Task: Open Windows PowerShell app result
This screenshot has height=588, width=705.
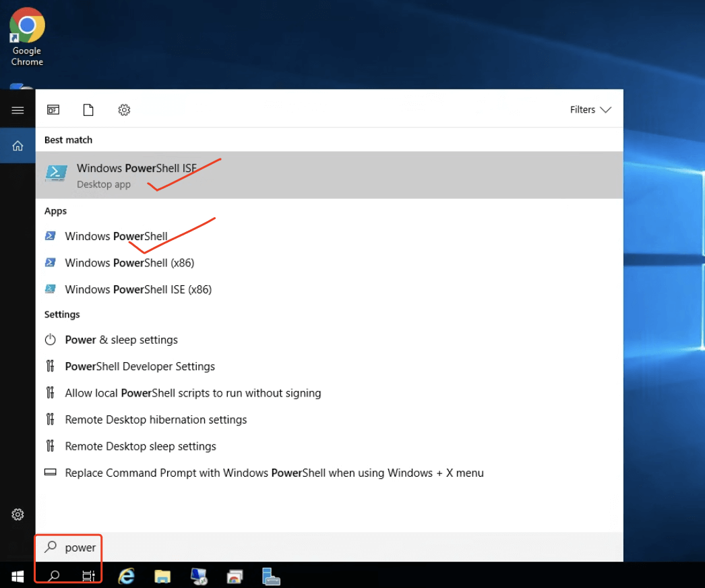Action: (x=329, y=236)
